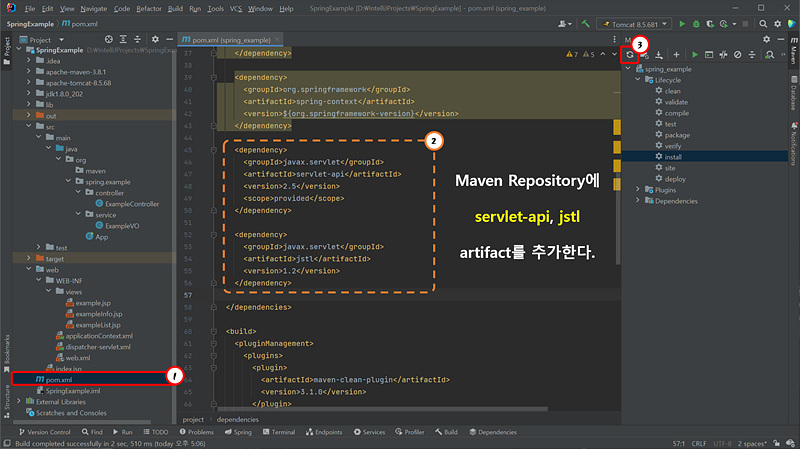
Task: Debug the Tomcat configuration with bug icon
Action: click(696, 24)
